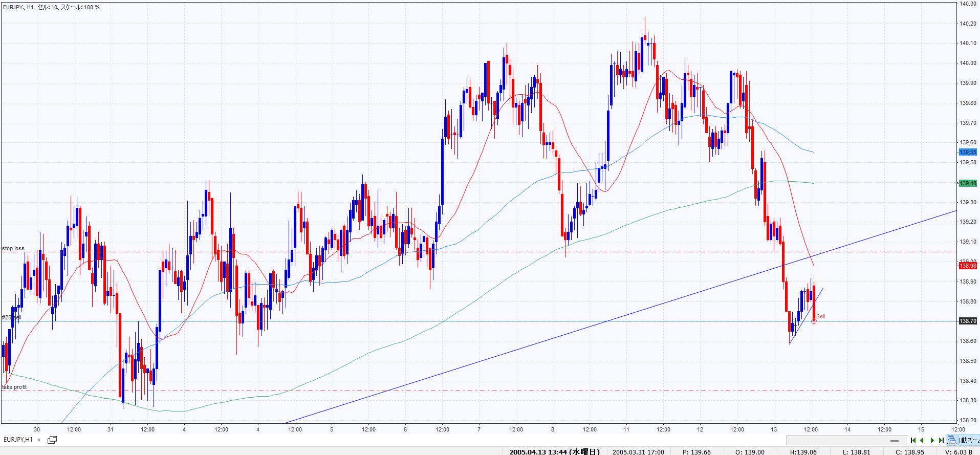
Task: Close the EURJPY,H1 chart tab
Action: coord(39,440)
